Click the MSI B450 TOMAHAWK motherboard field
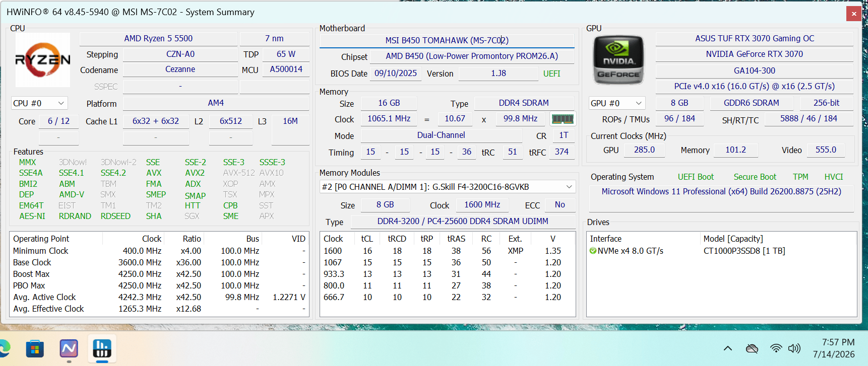Image resolution: width=868 pixels, height=366 pixels. (447, 40)
